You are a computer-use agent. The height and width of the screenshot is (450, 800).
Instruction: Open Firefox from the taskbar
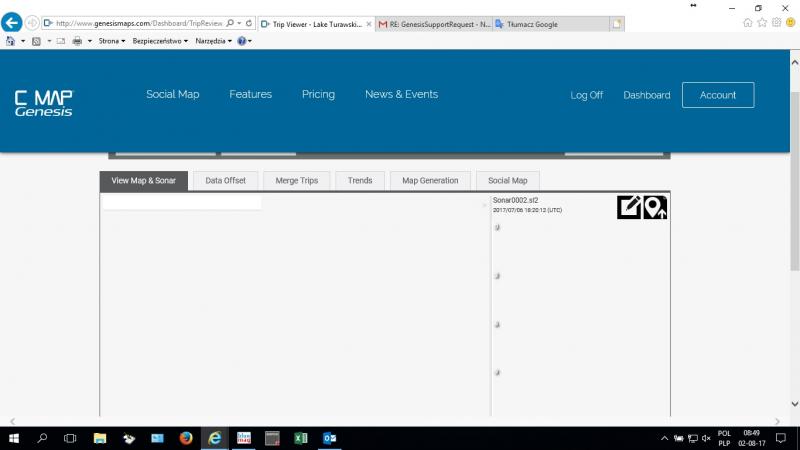click(186, 438)
